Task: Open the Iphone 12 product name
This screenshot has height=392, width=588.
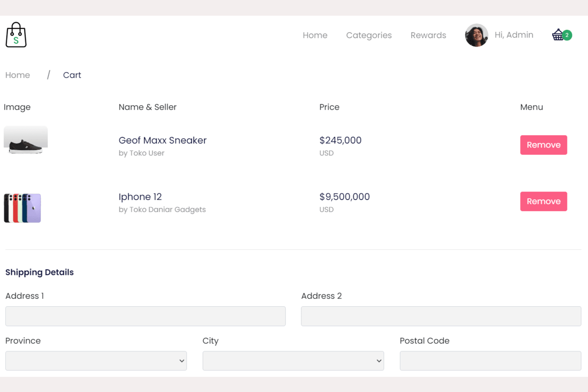Action: pos(140,196)
